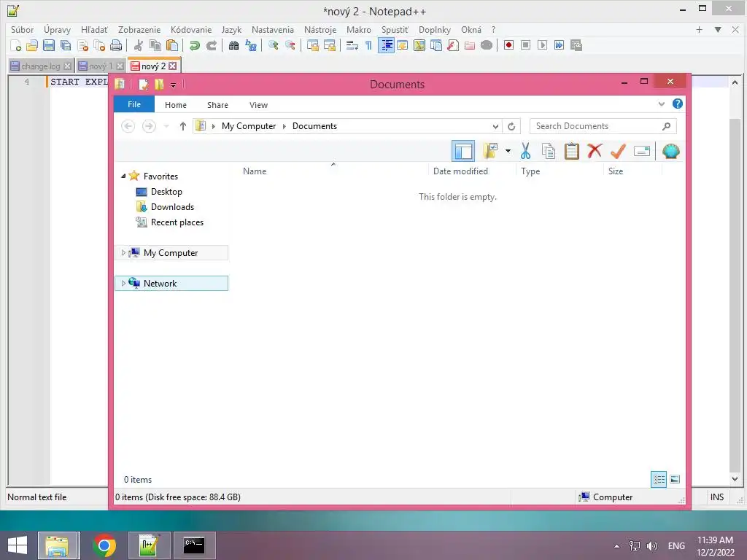Click the blue Help question mark icon
Viewport: 747px width, 560px height.
point(678,104)
